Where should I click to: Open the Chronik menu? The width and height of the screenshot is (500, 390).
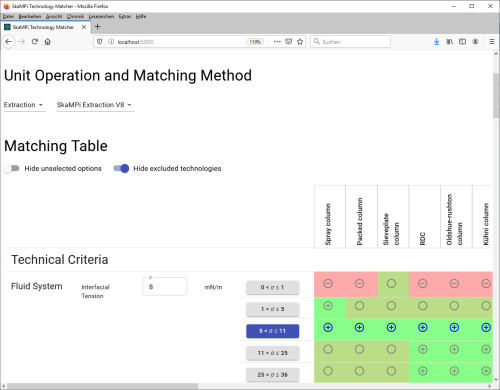pyautogui.click(x=75, y=16)
